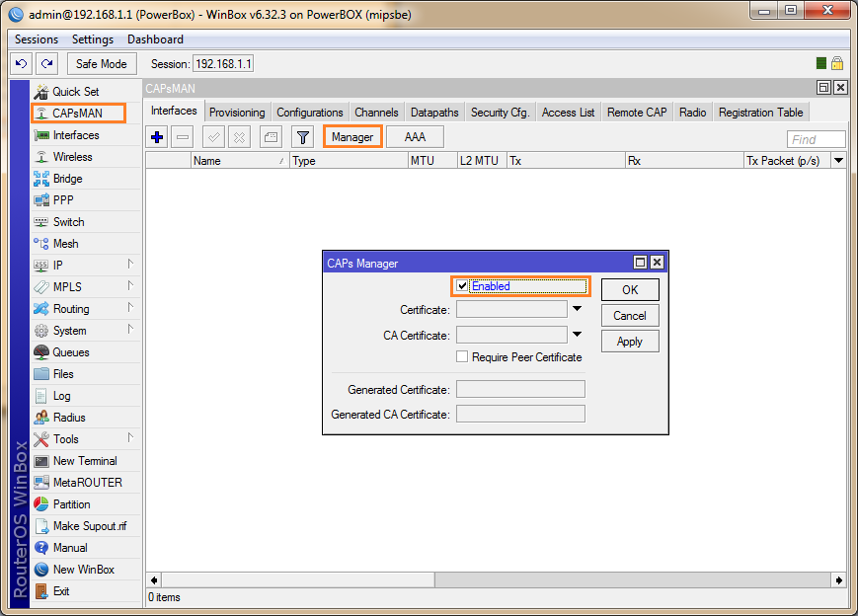This screenshot has height=616, width=858.
Task: Open New Terminal in sidebar
Action: coord(84,461)
